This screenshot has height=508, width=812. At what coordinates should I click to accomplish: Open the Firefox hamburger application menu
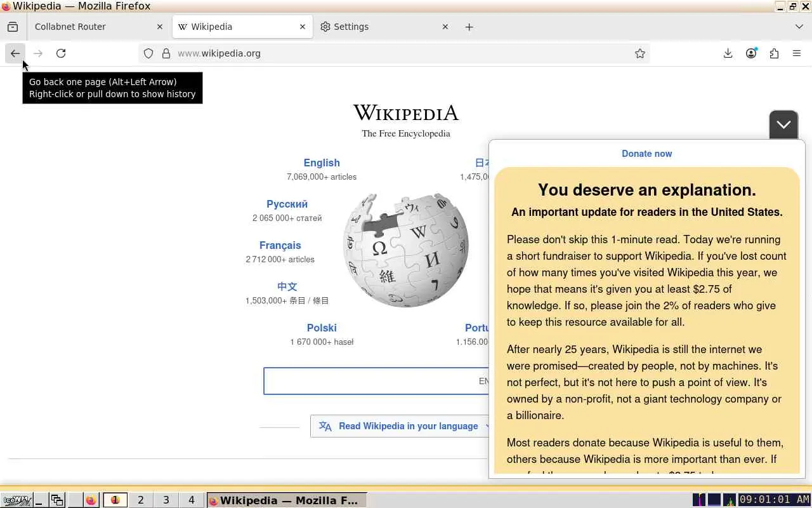tap(797, 53)
